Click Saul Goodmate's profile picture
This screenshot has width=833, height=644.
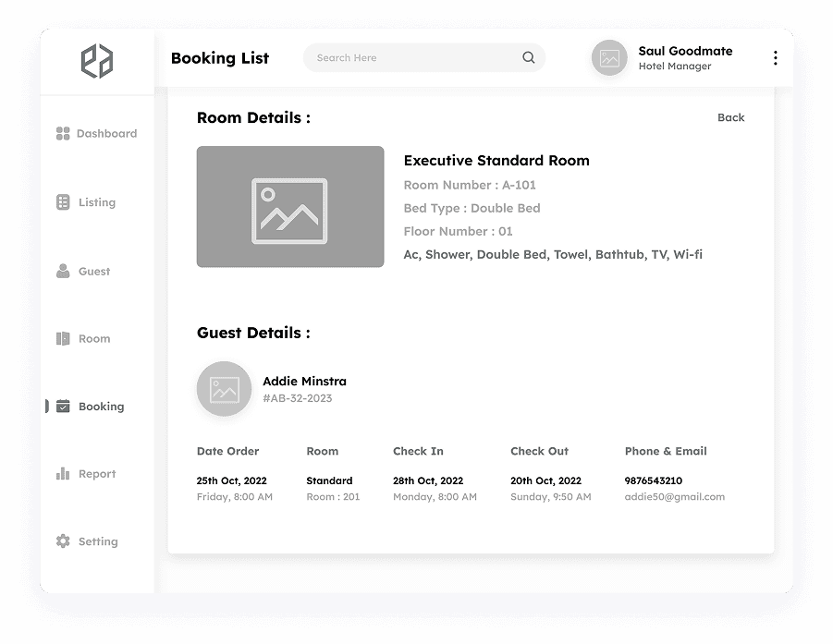tap(608, 57)
